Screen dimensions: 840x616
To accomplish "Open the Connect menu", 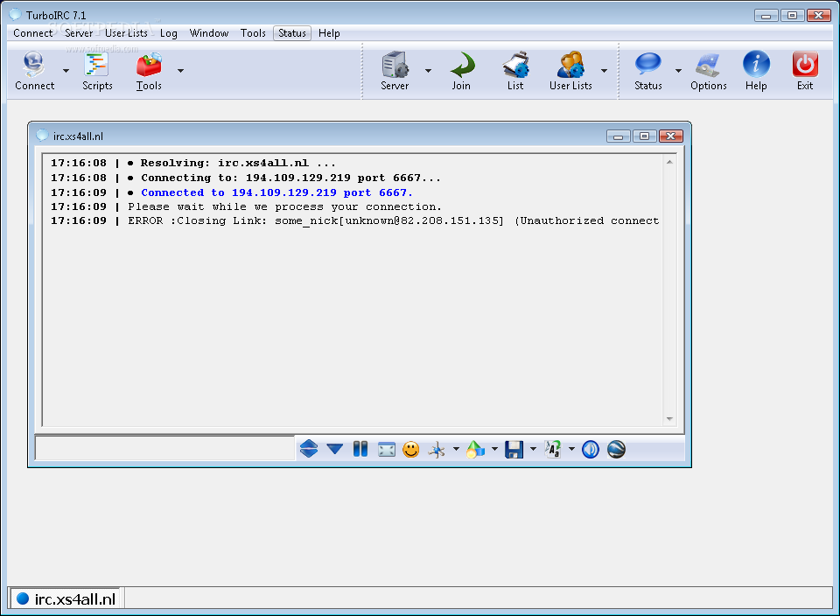I will (x=33, y=33).
